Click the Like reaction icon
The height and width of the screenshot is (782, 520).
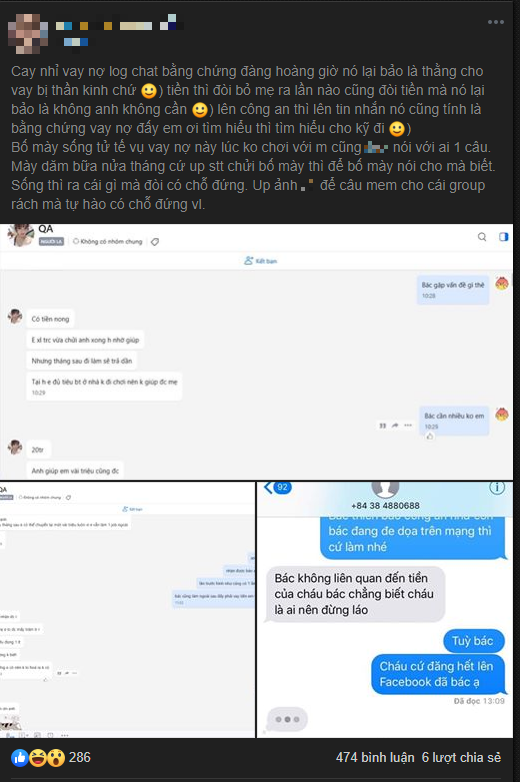point(20,758)
